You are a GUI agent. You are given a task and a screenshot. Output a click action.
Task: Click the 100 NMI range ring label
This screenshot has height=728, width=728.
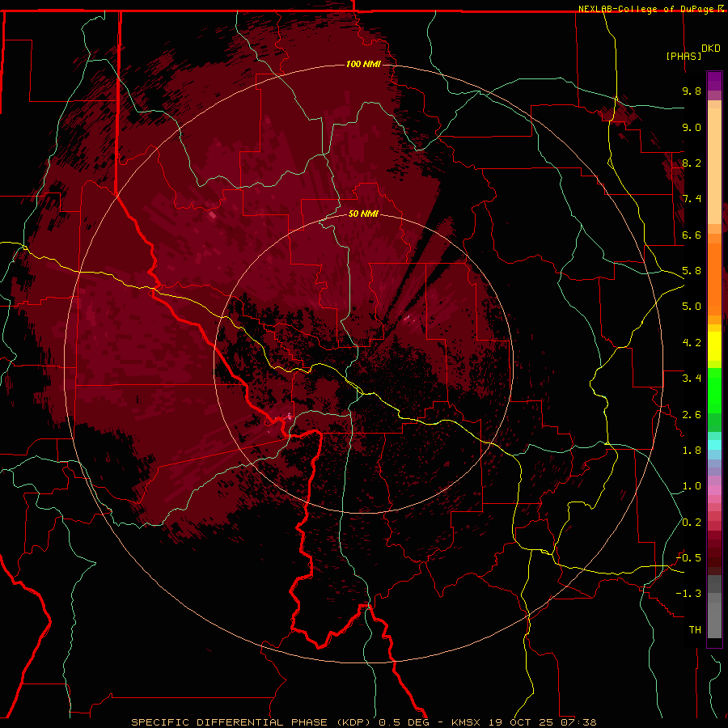coord(363,64)
